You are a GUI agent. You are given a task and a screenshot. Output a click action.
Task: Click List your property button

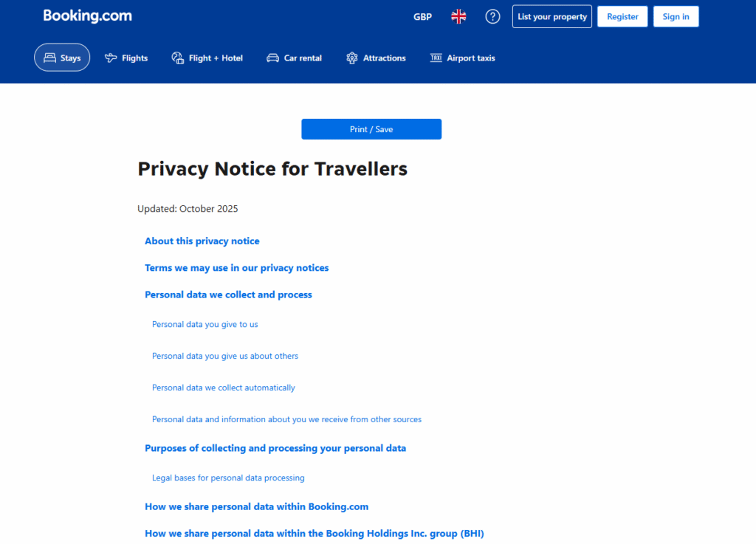pyautogui.click(x=552, y=16)
